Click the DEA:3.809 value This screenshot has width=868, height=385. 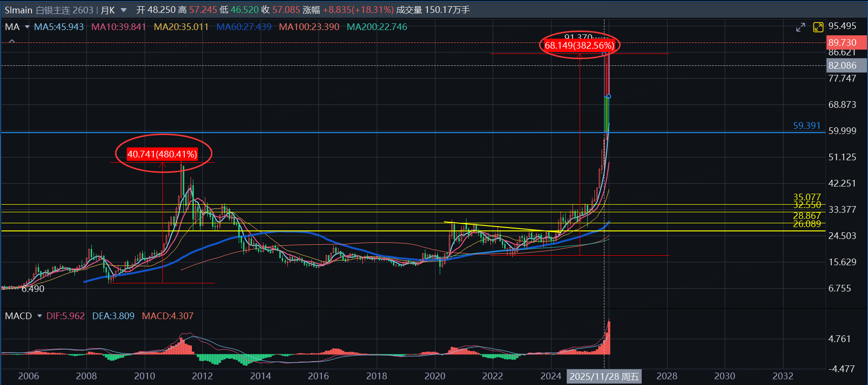113,316
